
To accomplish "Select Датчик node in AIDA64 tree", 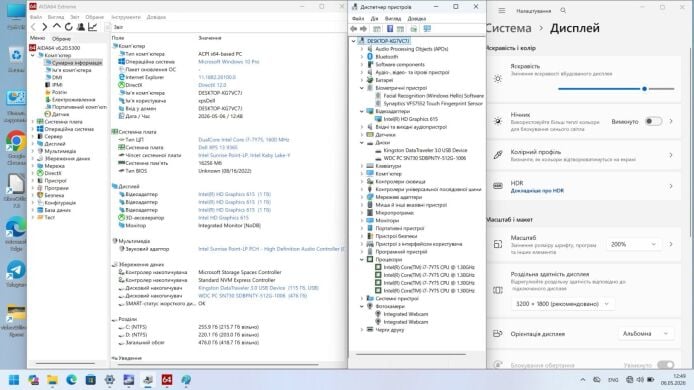I will click(x=60, y=114).
